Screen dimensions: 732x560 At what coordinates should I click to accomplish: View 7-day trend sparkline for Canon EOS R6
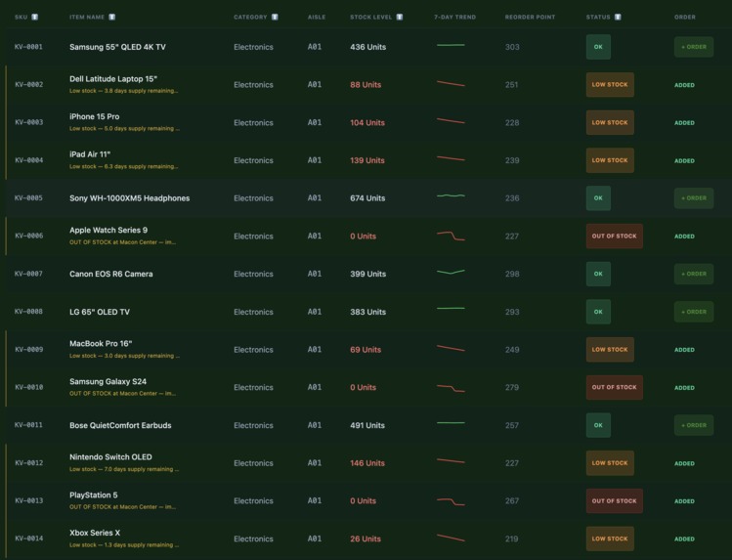(x=451, y=272)
